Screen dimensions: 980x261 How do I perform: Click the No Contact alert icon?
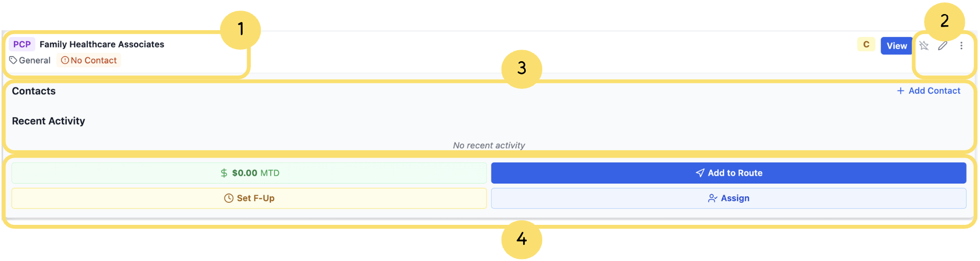tap(65, 60)
